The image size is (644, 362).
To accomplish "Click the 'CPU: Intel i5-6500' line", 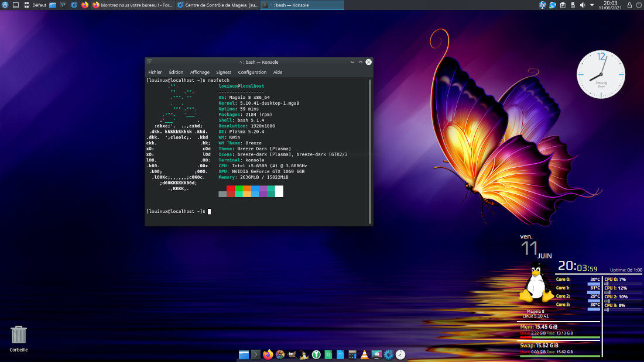I will (262, 166).
